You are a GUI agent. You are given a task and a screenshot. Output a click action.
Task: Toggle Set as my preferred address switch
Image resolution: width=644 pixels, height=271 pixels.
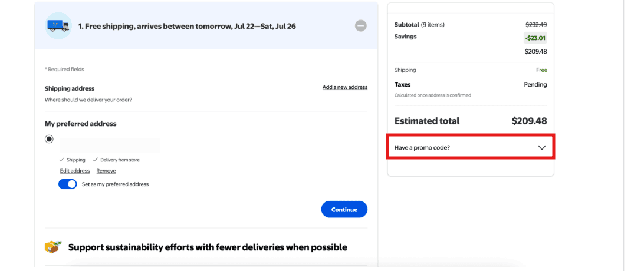[x=68, y=184]
